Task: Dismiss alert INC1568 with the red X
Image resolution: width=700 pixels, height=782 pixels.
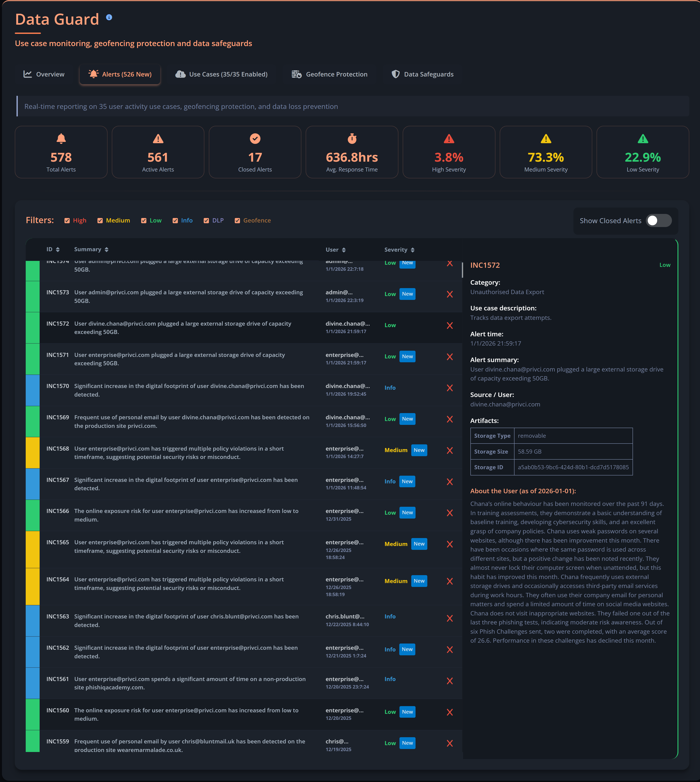Action: click(x=450, y=450)
